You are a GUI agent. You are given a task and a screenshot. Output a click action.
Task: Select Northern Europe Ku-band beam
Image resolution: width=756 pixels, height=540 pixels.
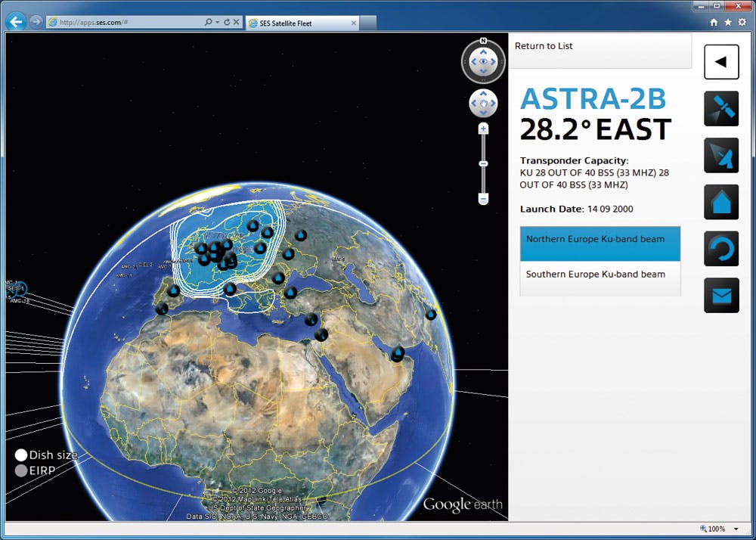click(x=600, y=244)
